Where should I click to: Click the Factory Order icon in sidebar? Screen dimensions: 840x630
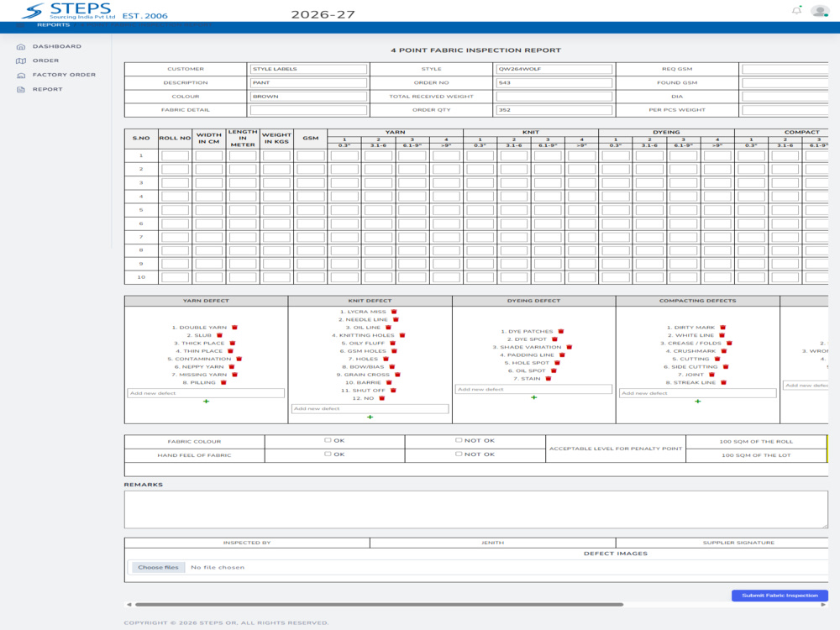click(21, 76)
